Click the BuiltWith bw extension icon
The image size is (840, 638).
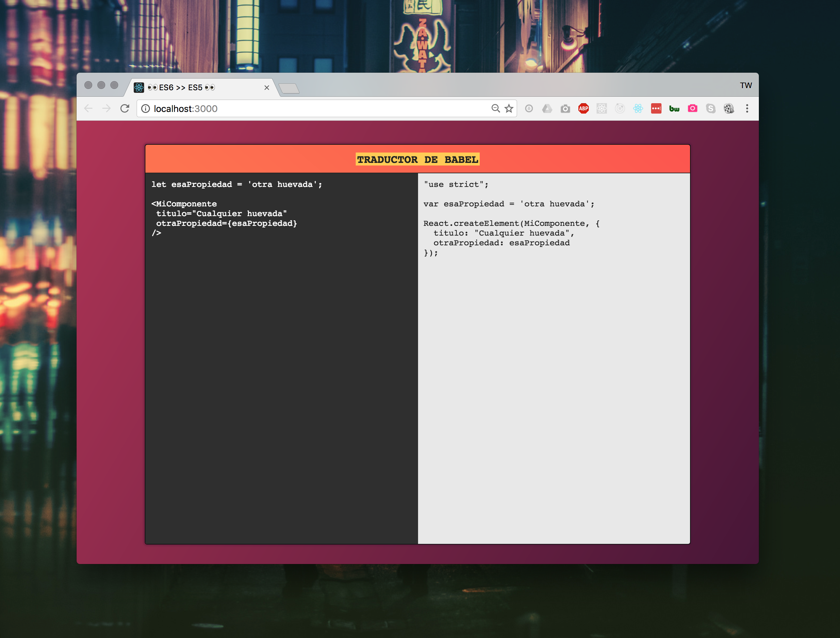pos(674,109)
